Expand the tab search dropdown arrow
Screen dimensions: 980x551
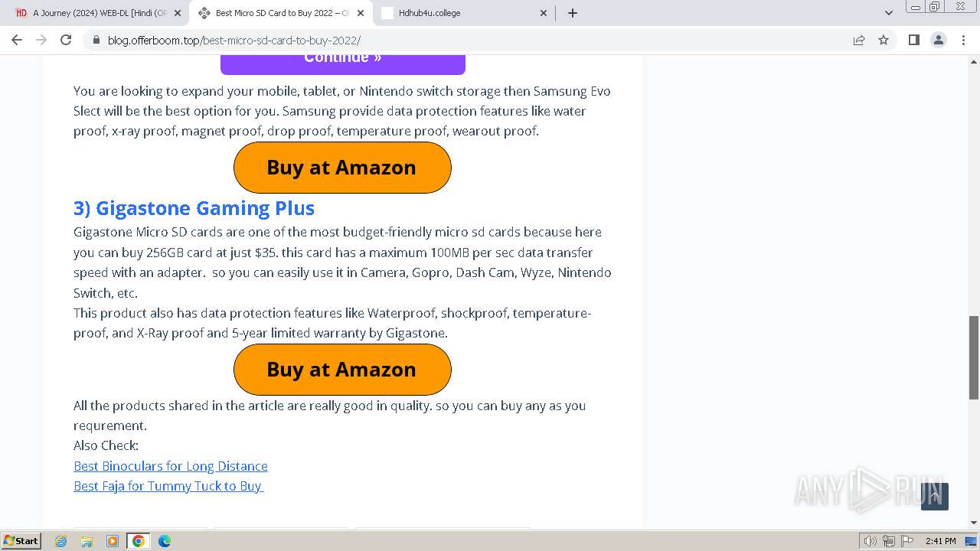click(x=889, y=13)
